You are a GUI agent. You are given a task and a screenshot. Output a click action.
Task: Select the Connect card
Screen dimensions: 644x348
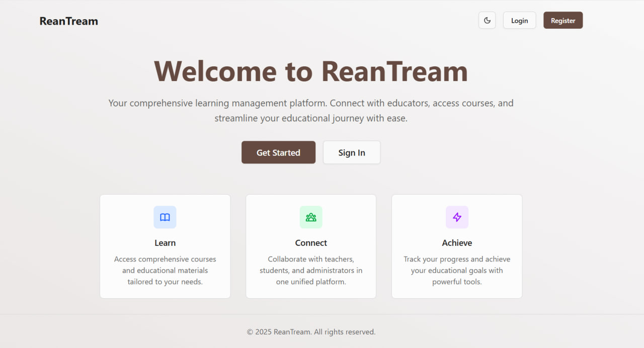[310, 246]
